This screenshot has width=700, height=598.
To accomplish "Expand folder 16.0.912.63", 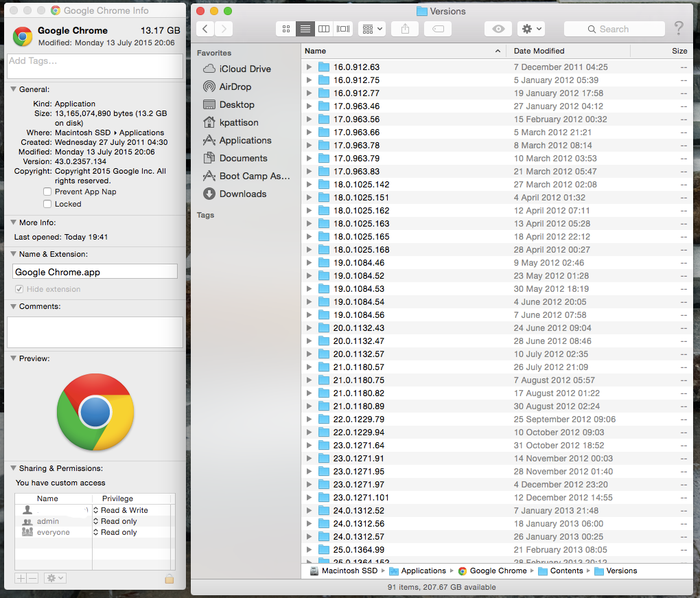I will [x=309, y=67].
